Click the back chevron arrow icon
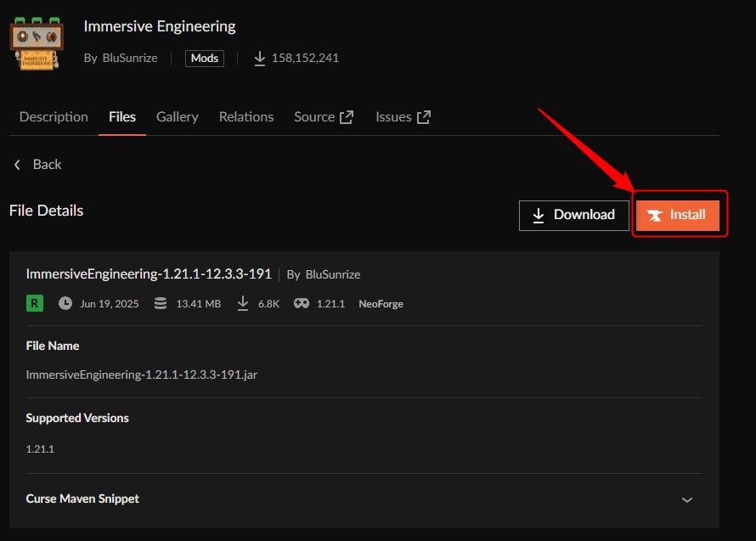 (17, 165)
